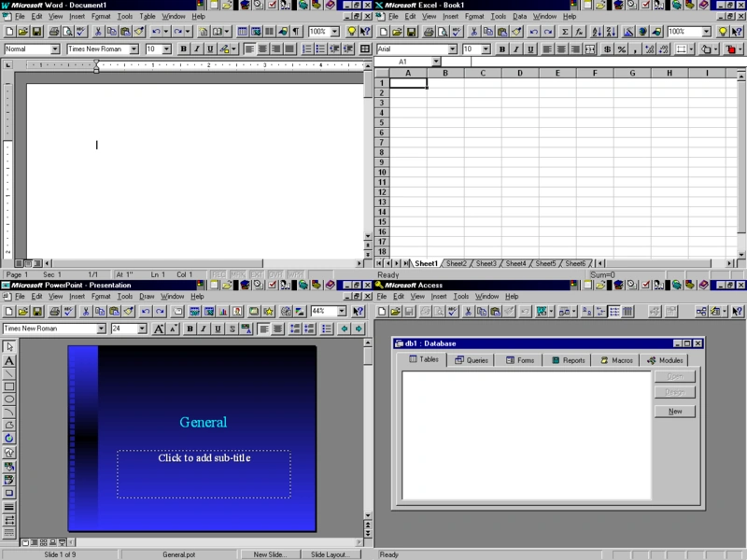This screenshot has width=747, height=560.
Task: Switch to Modules tab in Access database
Action: pyautogui.click(x=665, y=360)
